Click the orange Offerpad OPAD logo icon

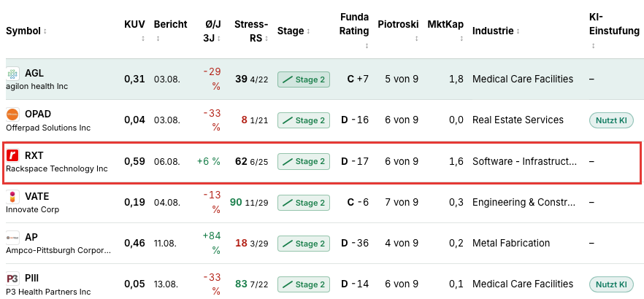12,114
